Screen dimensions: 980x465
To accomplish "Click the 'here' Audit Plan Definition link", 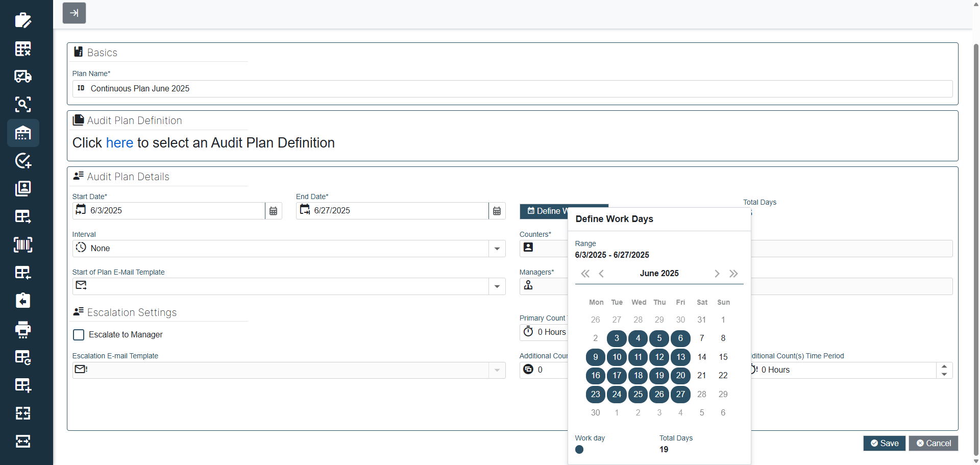I will [119, 143].
